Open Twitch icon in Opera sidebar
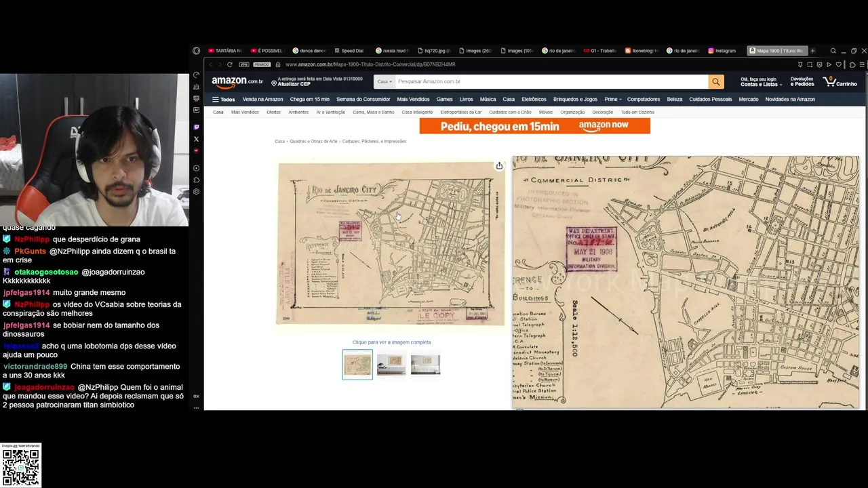Screen dimensions: 868x488 click(x=197, y=127)
